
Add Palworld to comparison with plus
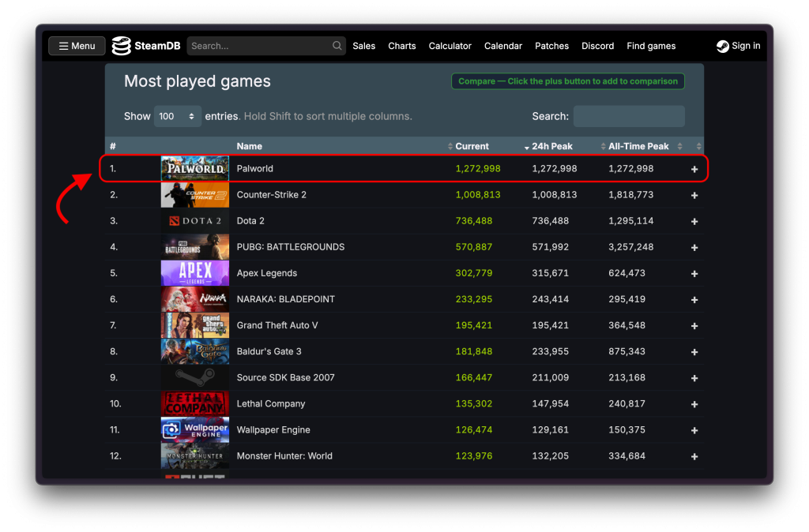pos(694,169)
